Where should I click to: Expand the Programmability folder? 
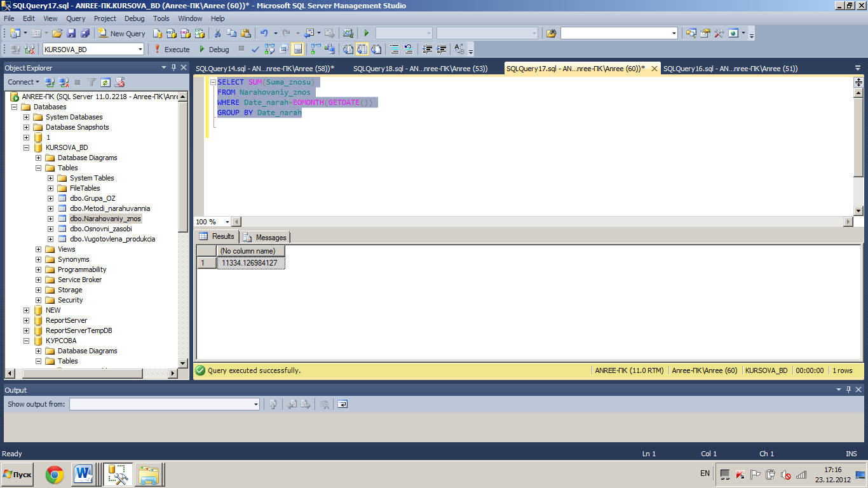pyautogui.click(x=38, y=269)
